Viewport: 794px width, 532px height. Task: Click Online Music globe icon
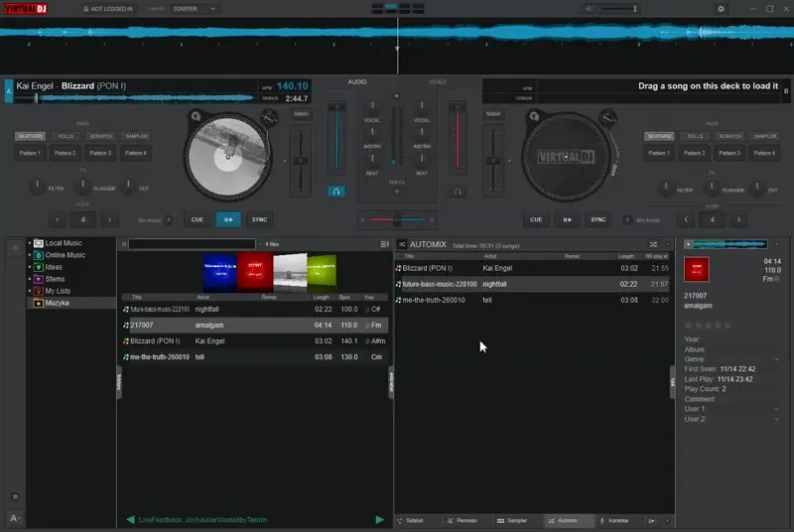pyautogui.click(x=38, y=255)
